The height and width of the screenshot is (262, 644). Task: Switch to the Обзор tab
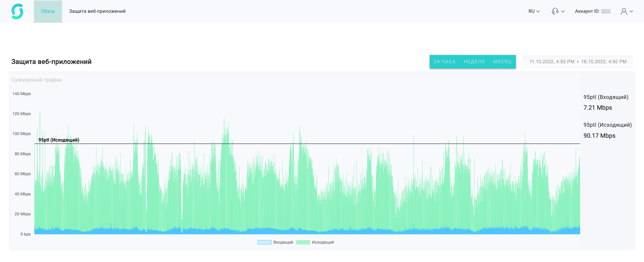[48, 11]
